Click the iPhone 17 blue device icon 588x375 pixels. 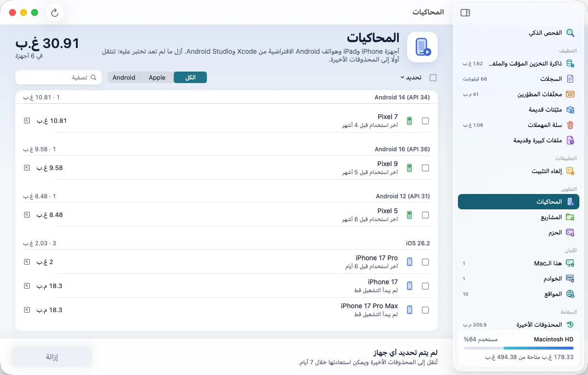[x=409, y=286]
